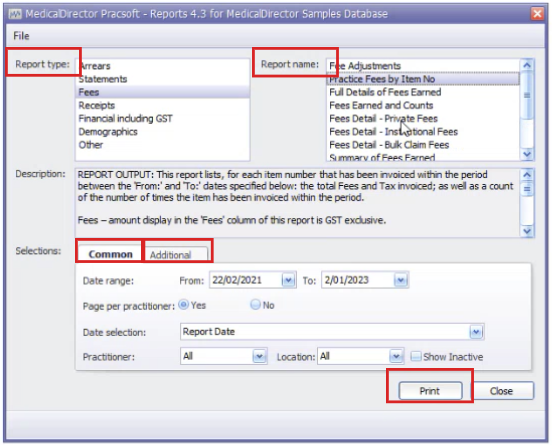Expand the Practitioner dropdown

259,356
